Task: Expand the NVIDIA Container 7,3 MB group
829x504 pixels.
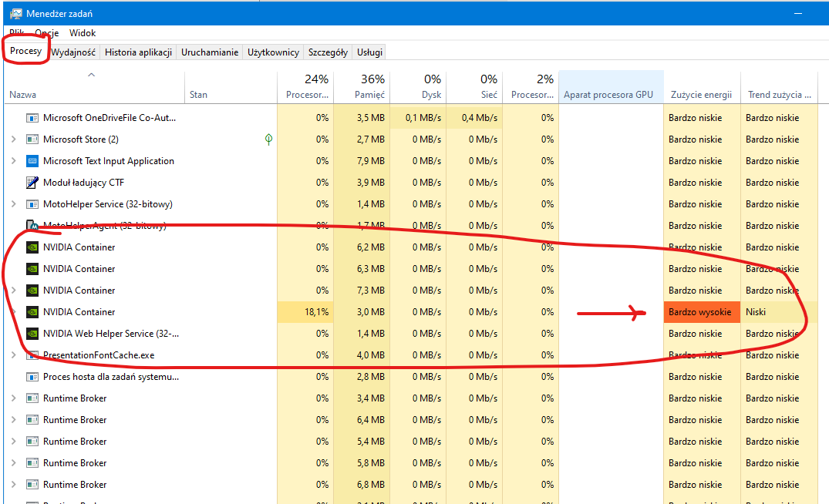Action: point(14,291)
